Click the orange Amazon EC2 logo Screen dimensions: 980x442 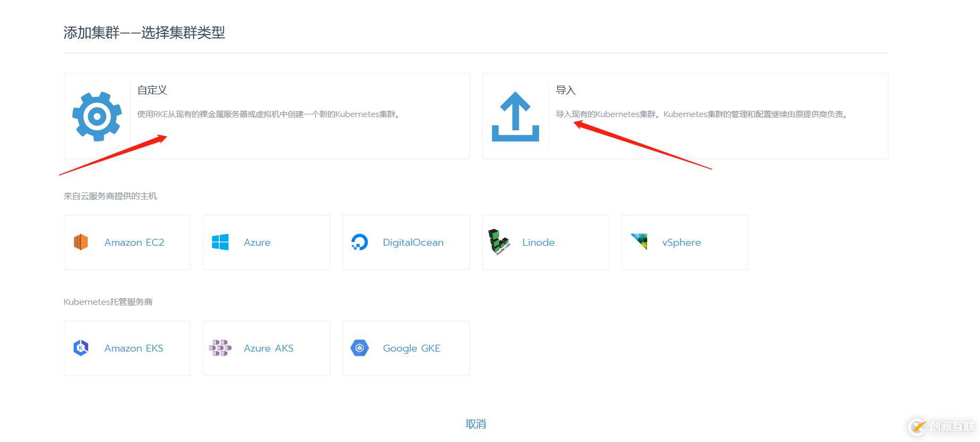coord(81,242)
